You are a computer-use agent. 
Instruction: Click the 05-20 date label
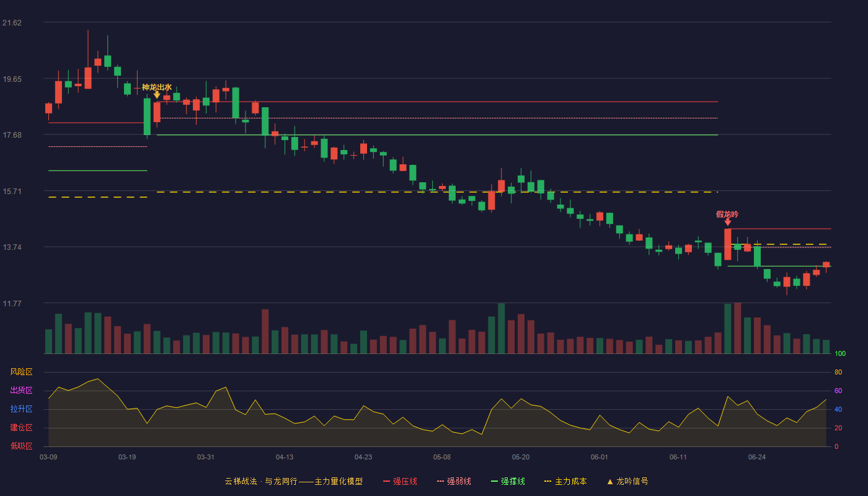coord(521,457)
